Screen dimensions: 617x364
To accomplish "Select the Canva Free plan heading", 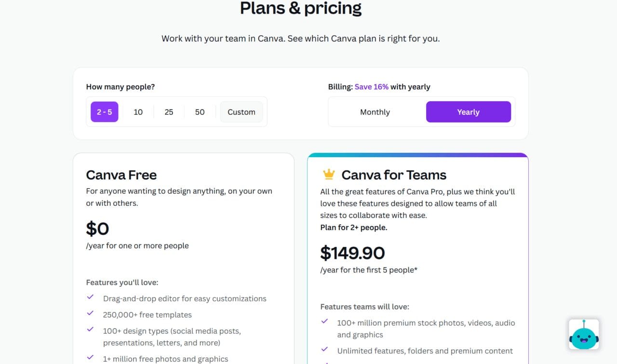I will (x=121, y=175).
